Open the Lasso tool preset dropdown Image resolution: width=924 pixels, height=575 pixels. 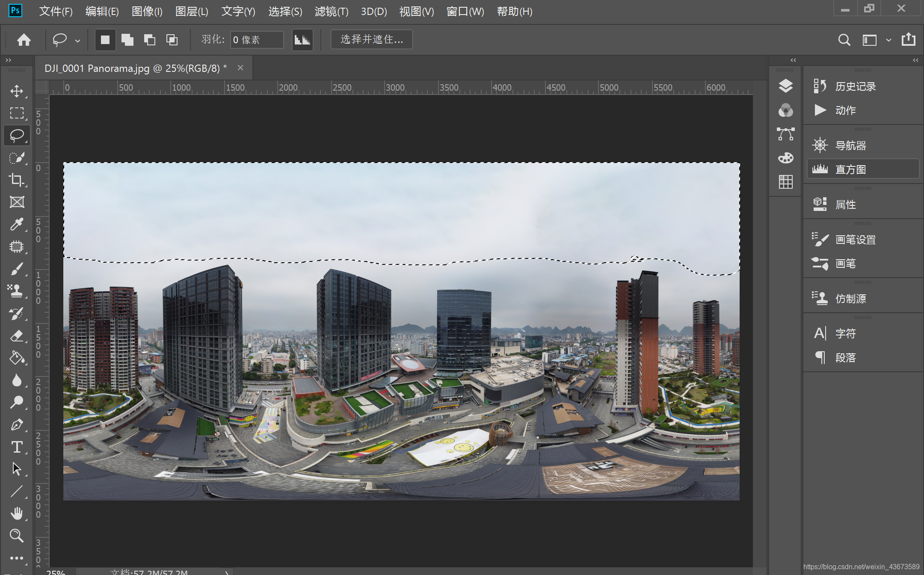(x=77, y=41)
